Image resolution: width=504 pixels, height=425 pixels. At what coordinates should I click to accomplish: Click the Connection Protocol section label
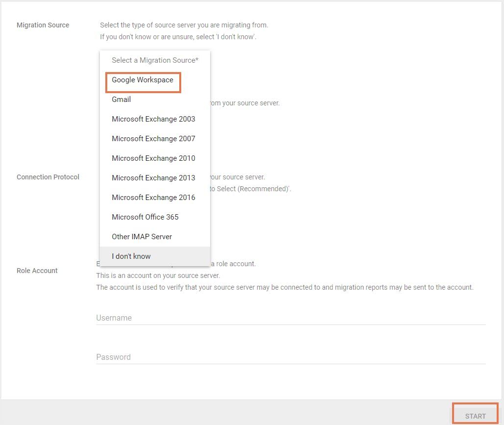tap(48, 177)
